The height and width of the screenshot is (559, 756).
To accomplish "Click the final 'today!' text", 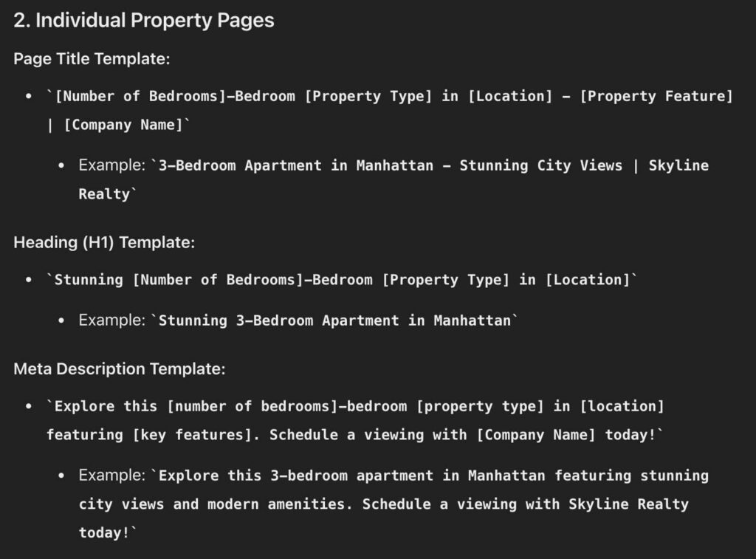I will pos(108,532).
